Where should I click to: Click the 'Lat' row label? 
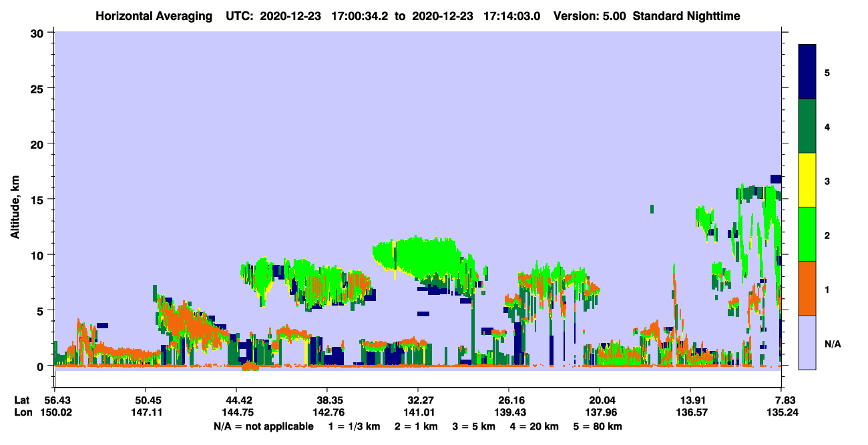coord(22,400)
